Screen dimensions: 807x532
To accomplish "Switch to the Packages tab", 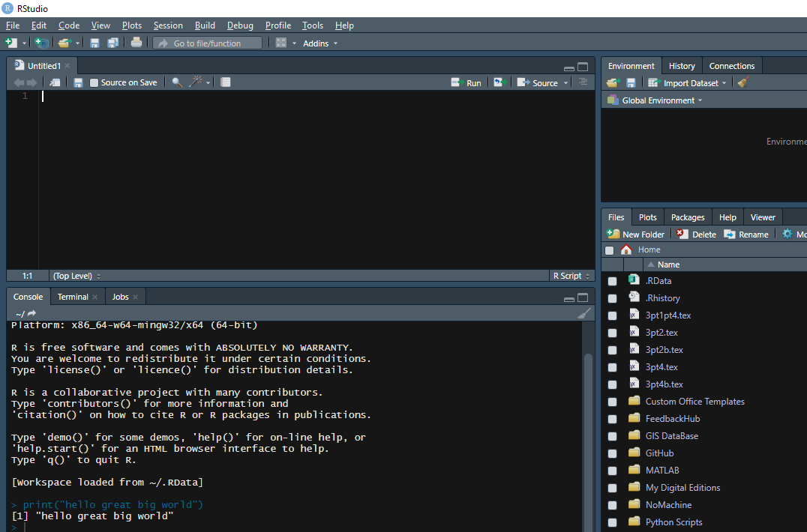I will coord(688,217).
